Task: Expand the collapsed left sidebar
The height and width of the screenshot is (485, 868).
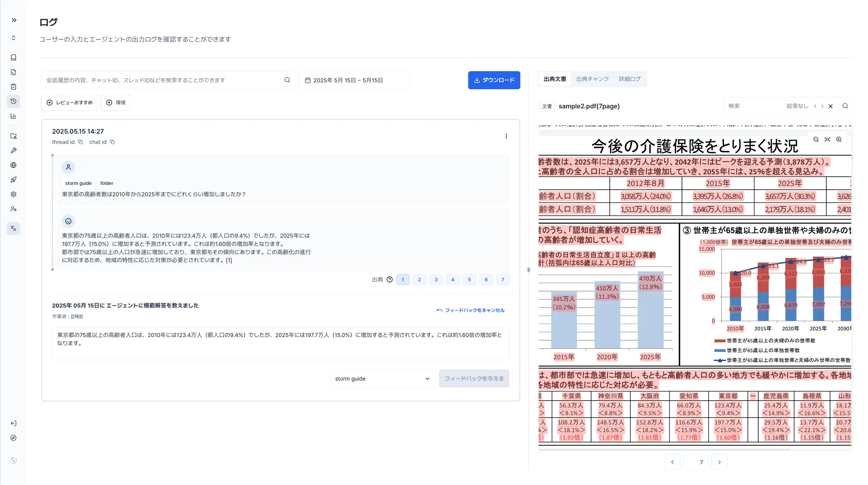Action: pyautogui.click(x=14, y=20)
